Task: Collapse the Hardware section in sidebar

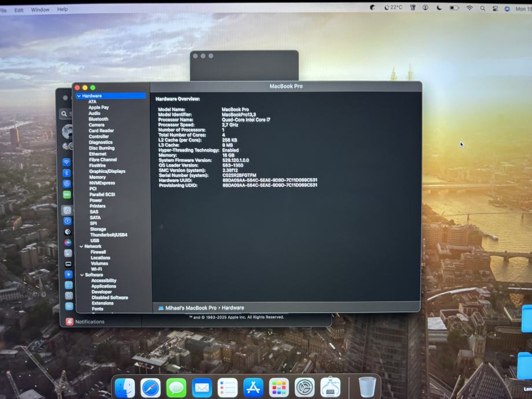Action: [x=79, y=96]
